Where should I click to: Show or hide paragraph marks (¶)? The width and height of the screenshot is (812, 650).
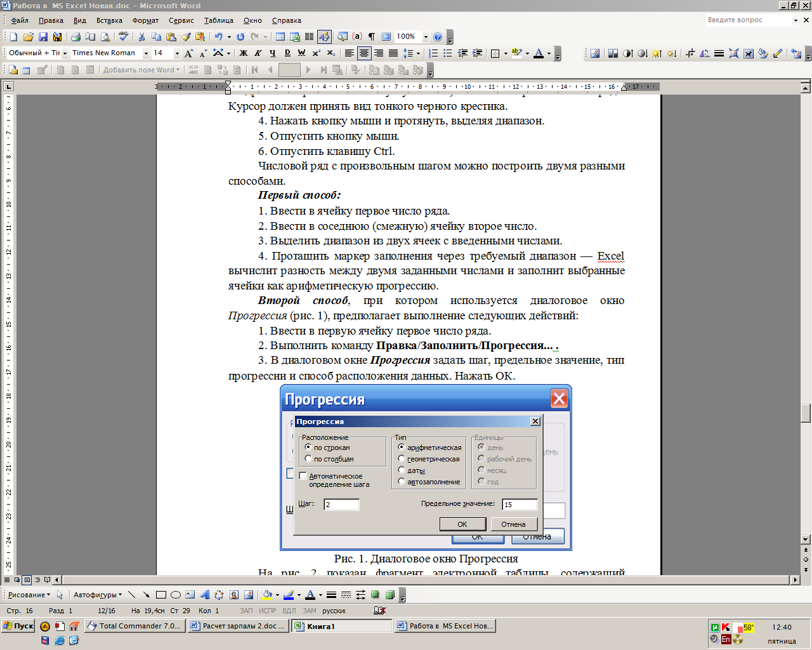pos(372,37)
